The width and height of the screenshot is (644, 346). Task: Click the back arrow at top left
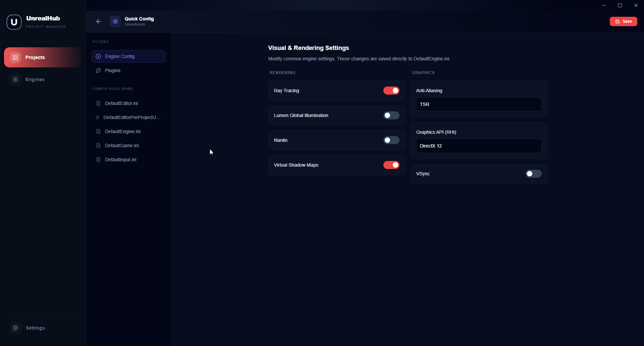(98, 21)
